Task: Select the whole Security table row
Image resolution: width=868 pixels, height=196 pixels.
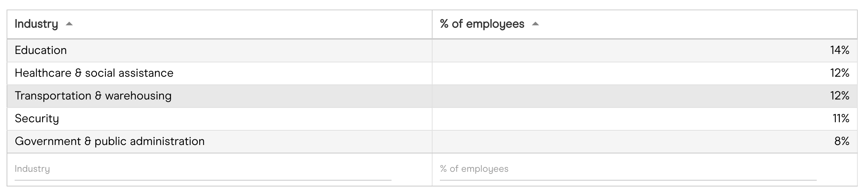Action: [x=432, y=119]
